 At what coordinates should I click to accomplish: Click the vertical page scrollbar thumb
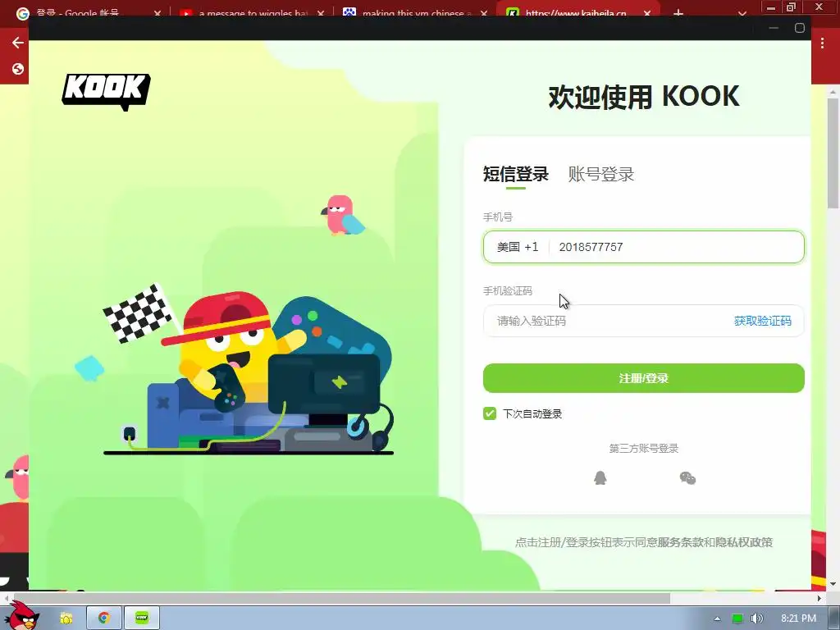(833, 153)
